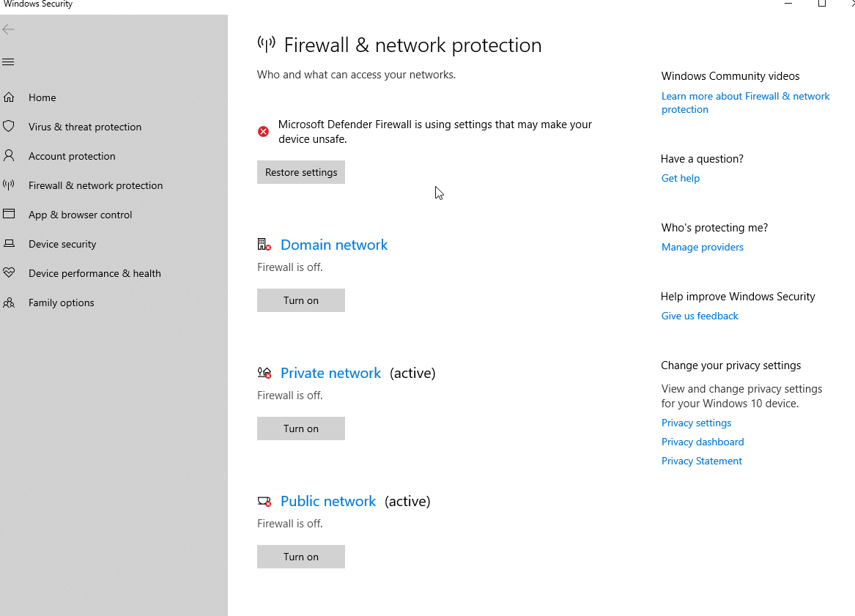
Task: Open the Domain network link
Action: (334, 245)
